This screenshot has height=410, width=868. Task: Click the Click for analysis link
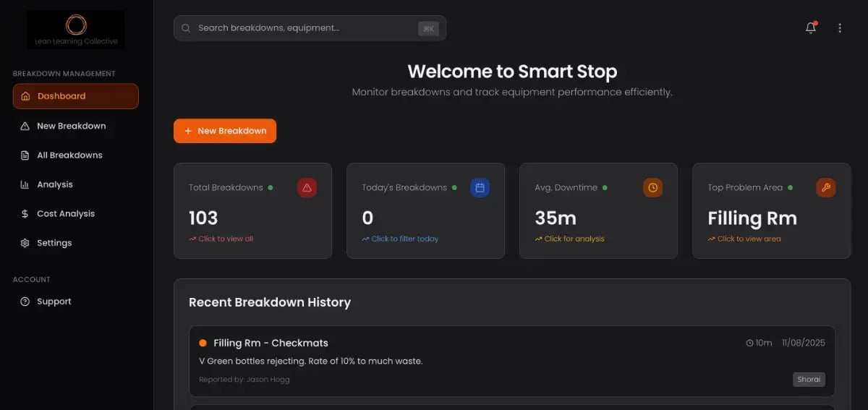[569, 239]
